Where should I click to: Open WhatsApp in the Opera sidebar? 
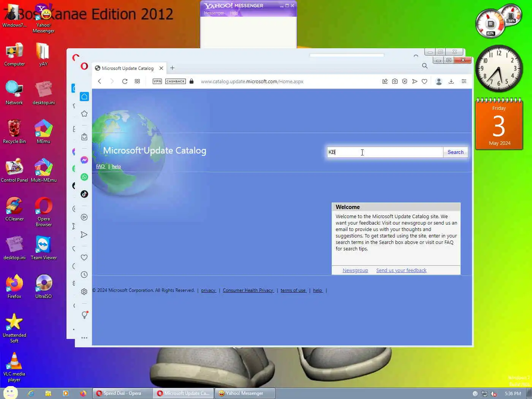[84, 177]
